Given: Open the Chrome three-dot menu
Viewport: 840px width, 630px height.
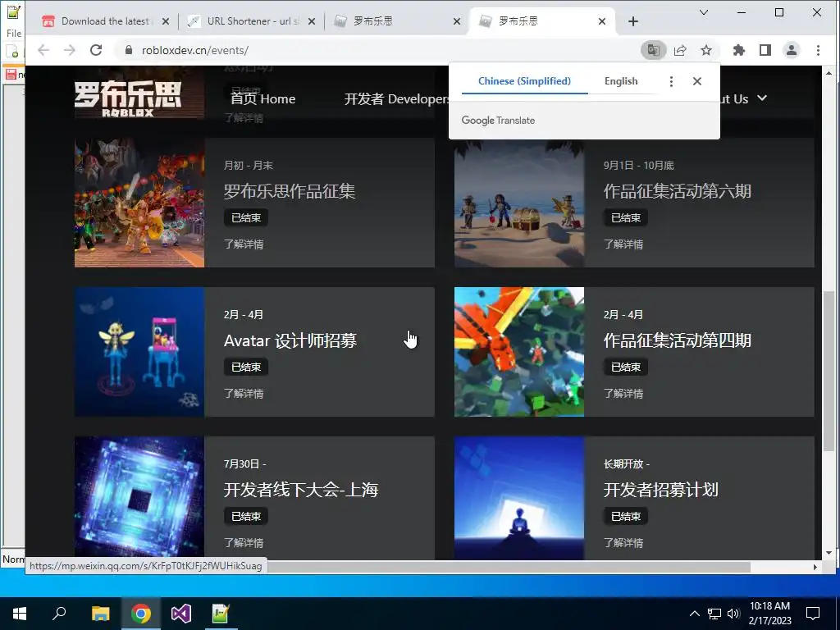Looking at the screenshot, I should pyautogui.click(x=818, y=50).
